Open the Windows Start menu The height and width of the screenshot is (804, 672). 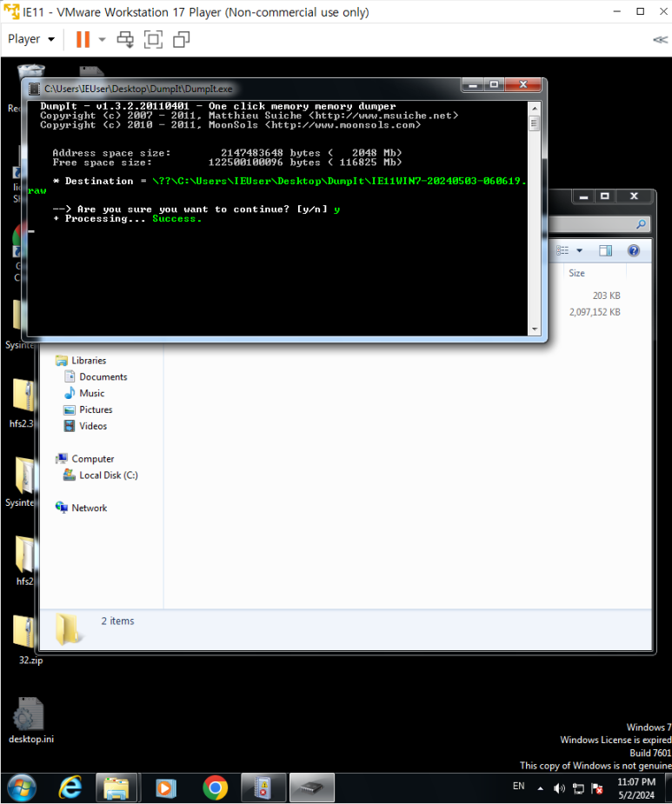click(22, 788)
